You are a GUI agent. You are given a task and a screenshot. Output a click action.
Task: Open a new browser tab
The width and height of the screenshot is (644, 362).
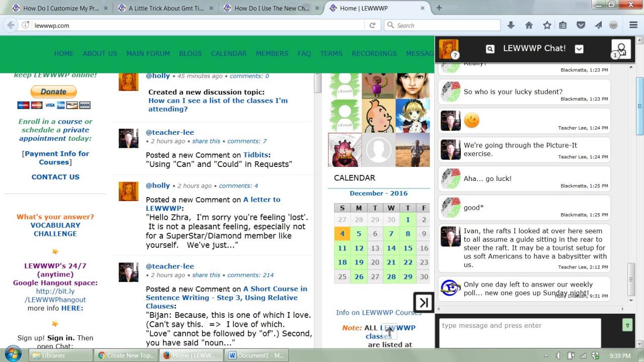[x=439, y=8]
